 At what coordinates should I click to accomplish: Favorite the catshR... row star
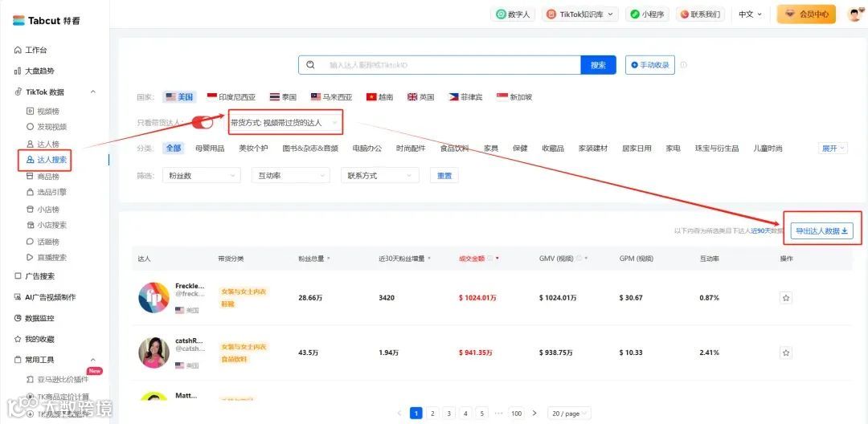pos(786,353)
